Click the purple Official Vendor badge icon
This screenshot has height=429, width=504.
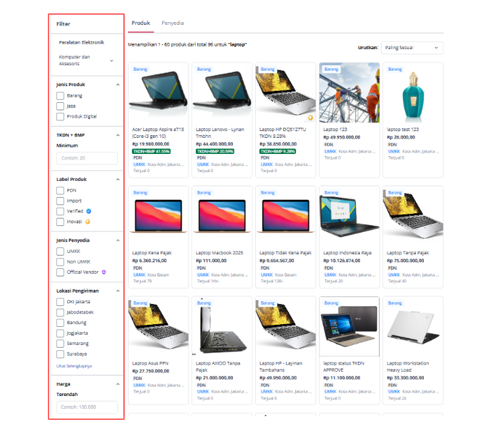[104, 272]
